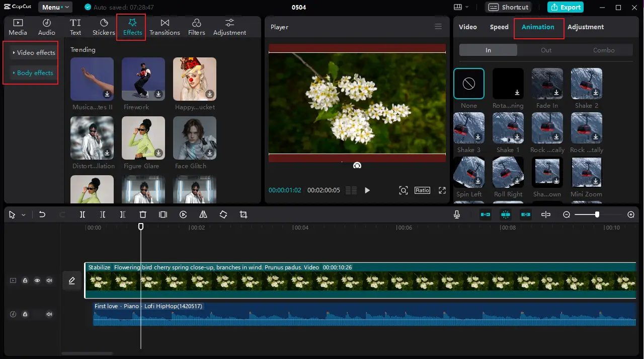This screenshot has height=359, width=644.
Task: Click the Rotate icon in timeline toolbar
Action: pos(223,214)
